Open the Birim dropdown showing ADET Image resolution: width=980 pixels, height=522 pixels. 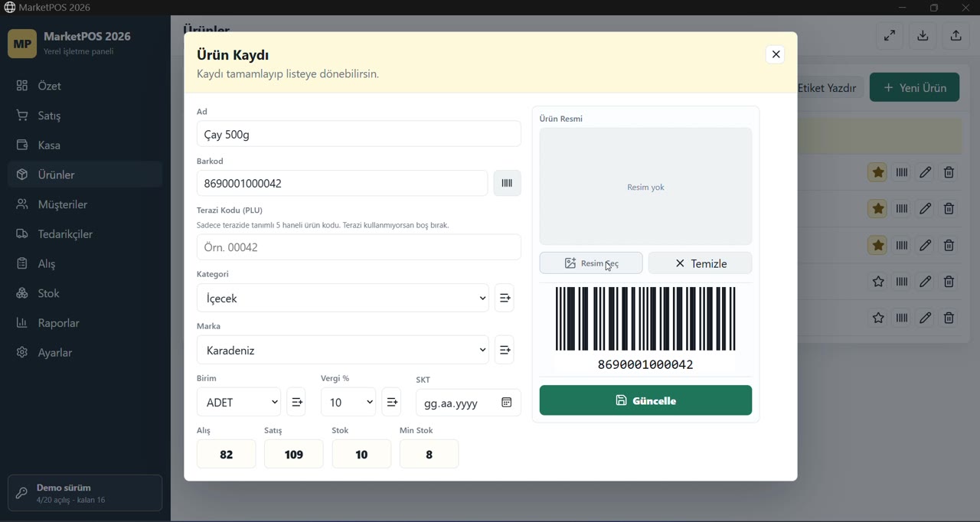tap(239, 402)
